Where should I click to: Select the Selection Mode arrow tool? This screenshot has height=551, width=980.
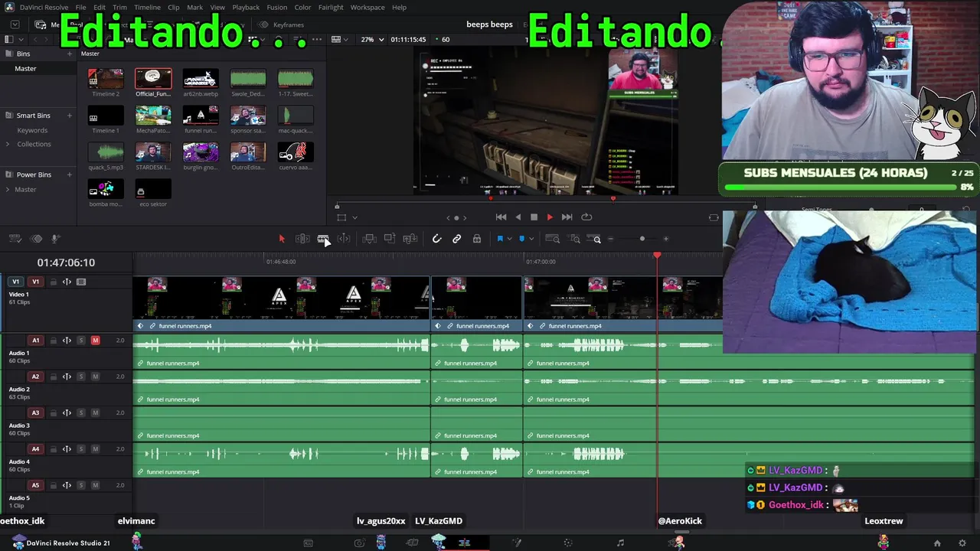pos(282,239)
